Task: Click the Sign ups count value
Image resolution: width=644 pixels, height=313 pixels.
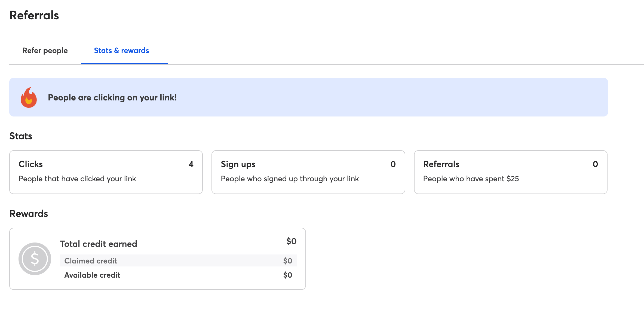Action: point(393,164)
